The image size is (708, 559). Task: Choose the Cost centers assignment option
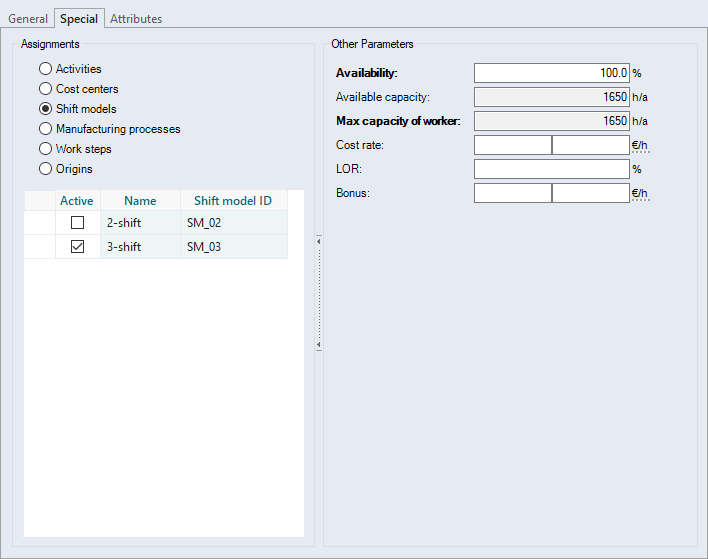point(45,89)
